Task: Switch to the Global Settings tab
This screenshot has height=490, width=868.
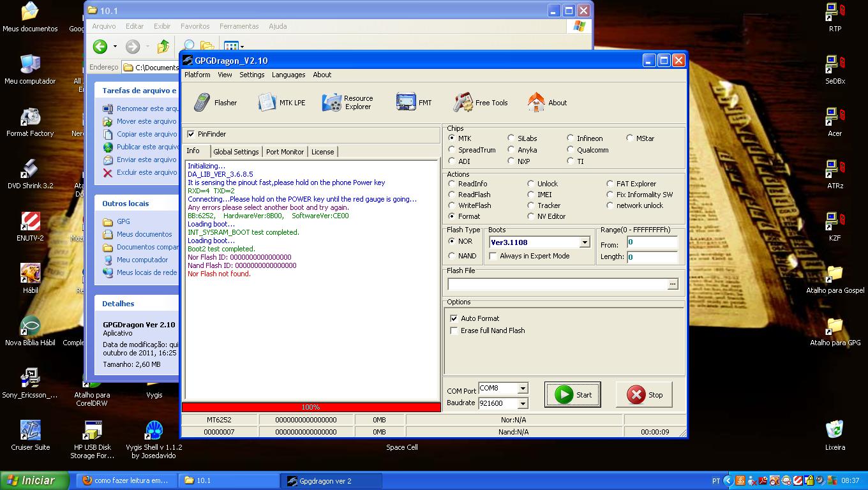Action: coord(236,152)
